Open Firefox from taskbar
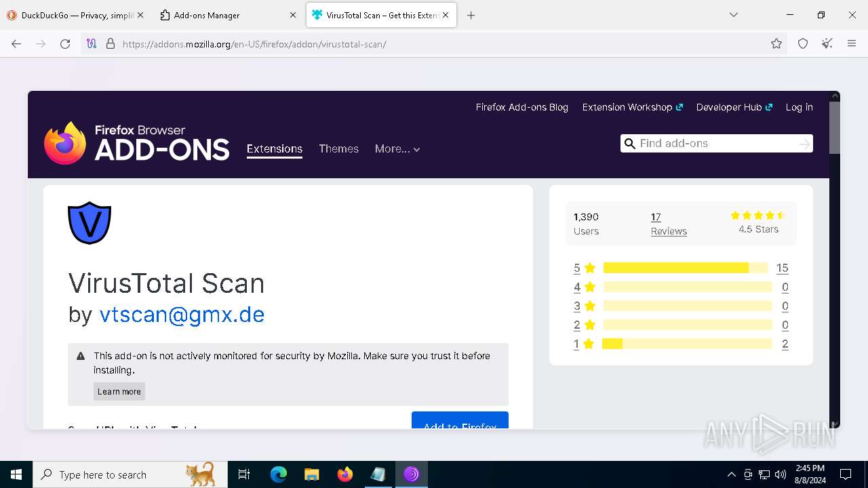This screenshot has width=868, height=488. point(344,474)
